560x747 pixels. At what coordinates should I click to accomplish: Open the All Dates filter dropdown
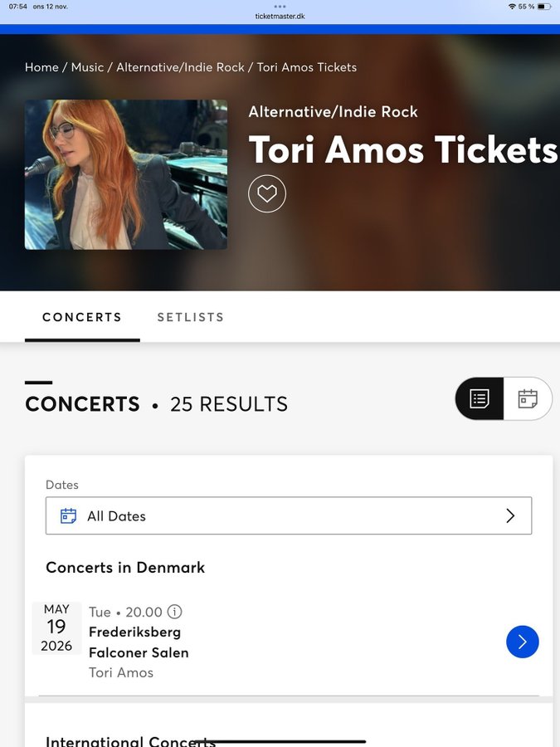(288, 515)
